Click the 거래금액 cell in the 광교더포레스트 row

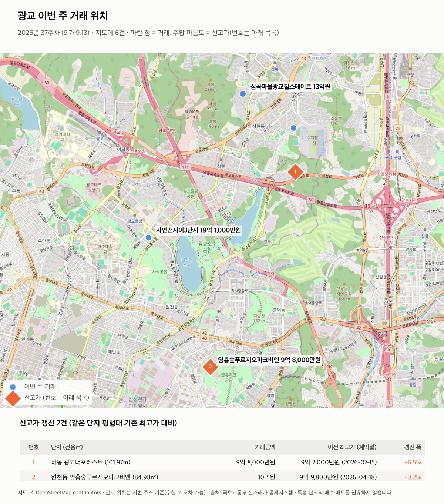pyautogui.click(x=256, y=462)
